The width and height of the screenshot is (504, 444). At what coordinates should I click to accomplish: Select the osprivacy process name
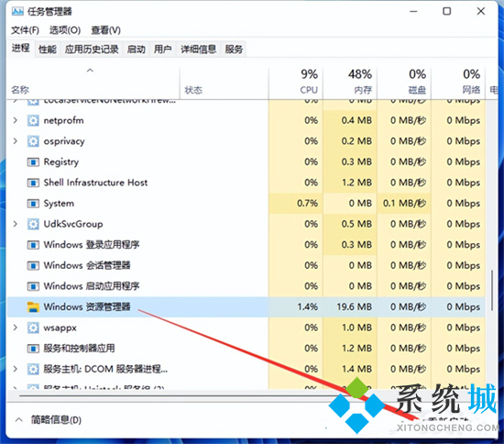point(64,141)
